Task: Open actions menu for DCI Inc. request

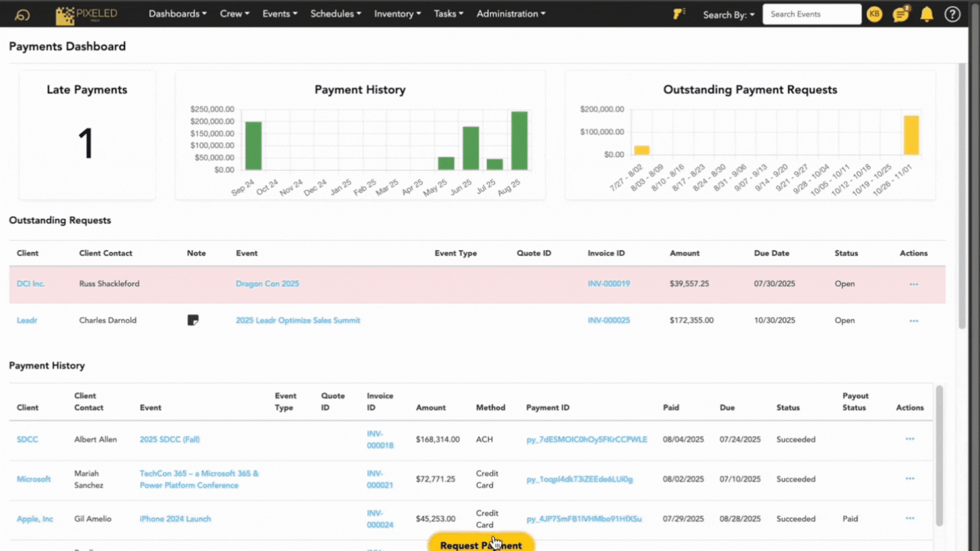Action: tap(914, 284)
